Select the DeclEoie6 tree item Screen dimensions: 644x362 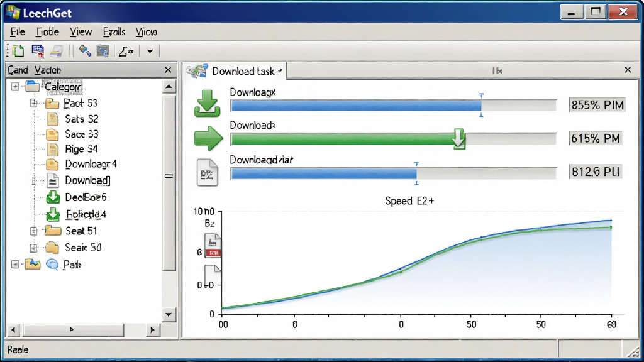pos(86,197)
